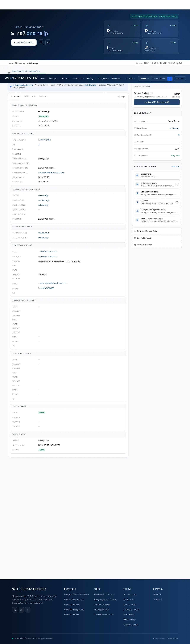Viewport: 190px width, 644px height.
Task: Open the LinkedIn social icon in footer
Action: (x=21, y=610)
